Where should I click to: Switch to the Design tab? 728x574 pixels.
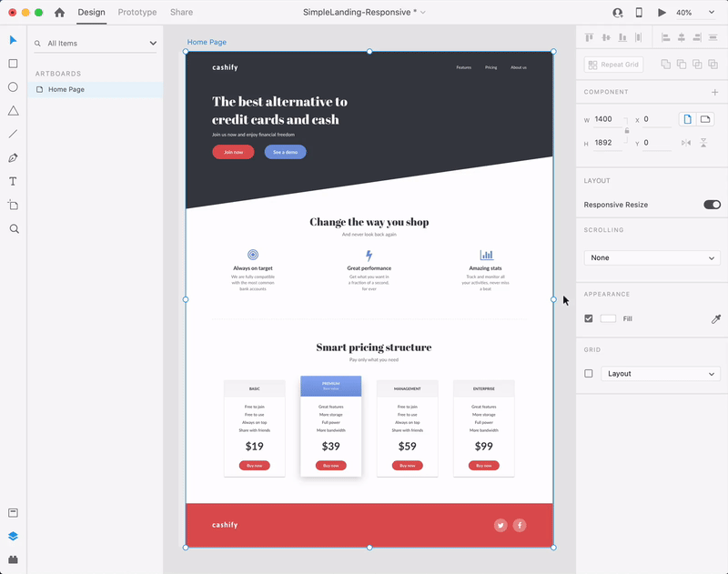pos(92,12)
